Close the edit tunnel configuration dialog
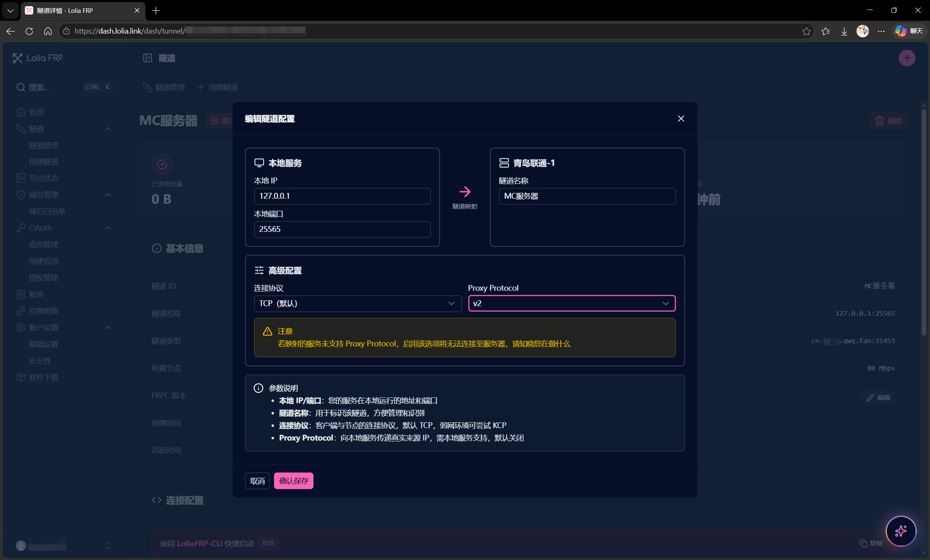The image size is (930, 560). pos(681,119)
